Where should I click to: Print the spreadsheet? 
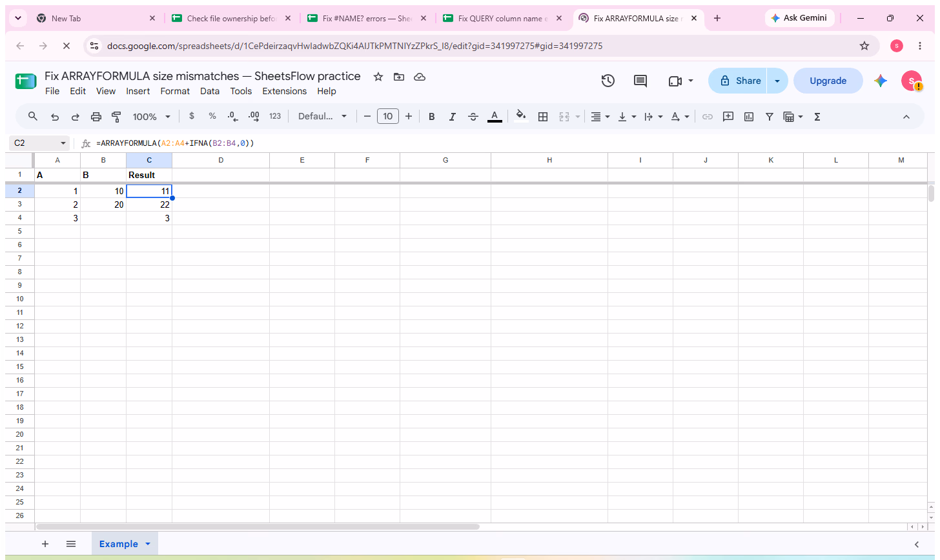[96, 117]
